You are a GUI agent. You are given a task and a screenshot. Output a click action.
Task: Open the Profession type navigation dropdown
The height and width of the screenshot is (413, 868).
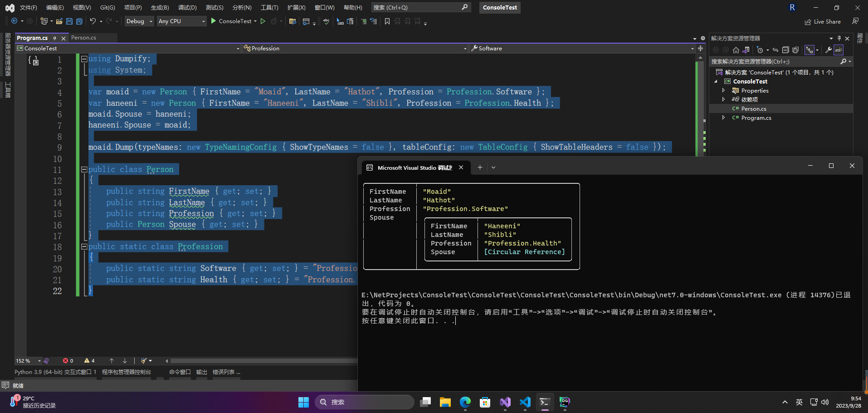[355, 49]
